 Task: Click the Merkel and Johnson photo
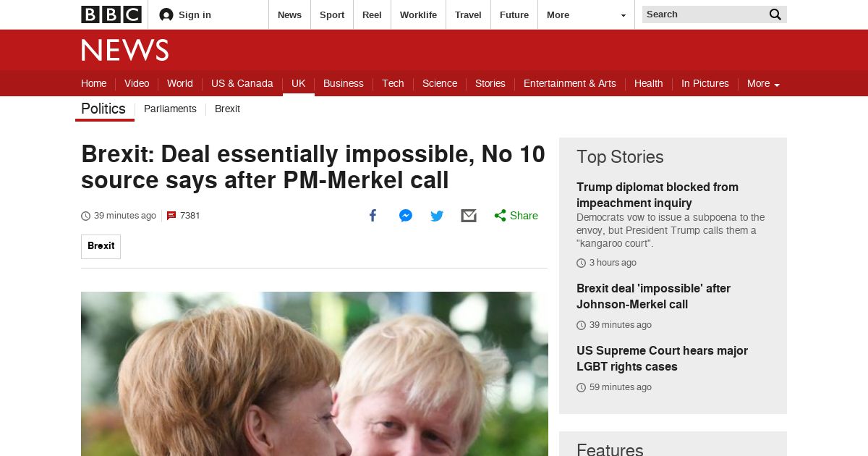[315, 373]
